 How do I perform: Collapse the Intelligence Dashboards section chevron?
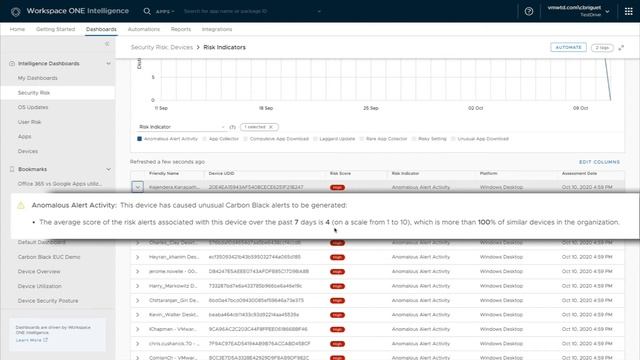pyautogui.click(x=109, y=64)
